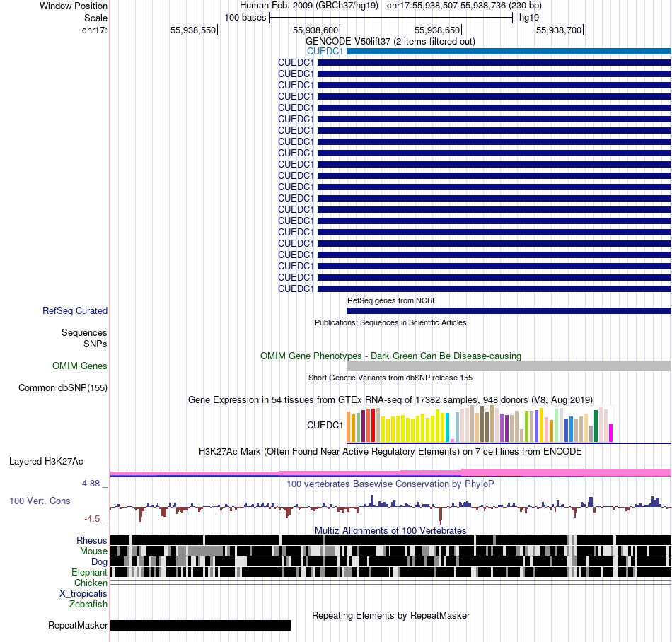This screenshot has width=672, height=642.
Task: Click the Layered H3K27Ac side label
Action: [46, 461]
